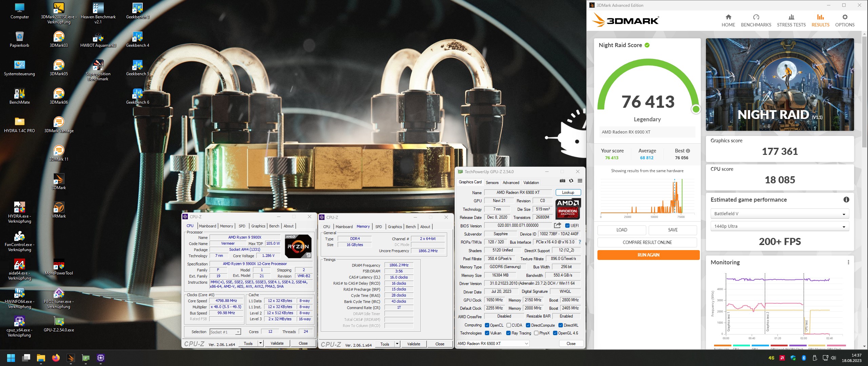The height and width of the screenshot is (366, 868).
Task: Toggle the OpenCL checkbox in GPU-Z
Action: click(487, 325)
